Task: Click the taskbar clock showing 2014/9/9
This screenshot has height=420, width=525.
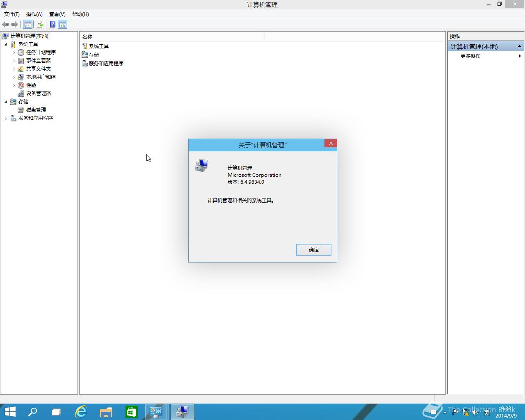Action: [x=506, y=412]
